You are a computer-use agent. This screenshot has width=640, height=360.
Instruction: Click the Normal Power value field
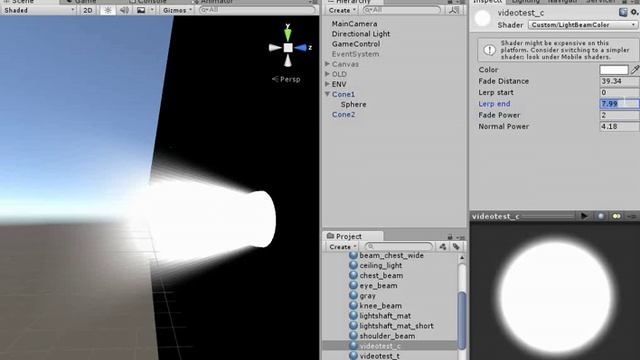[x=620, y=127]
